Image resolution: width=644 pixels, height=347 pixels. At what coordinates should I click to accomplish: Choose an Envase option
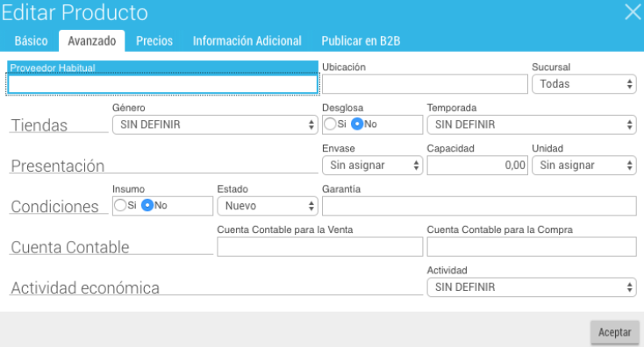pyautogui.click(x=373, y=166)
